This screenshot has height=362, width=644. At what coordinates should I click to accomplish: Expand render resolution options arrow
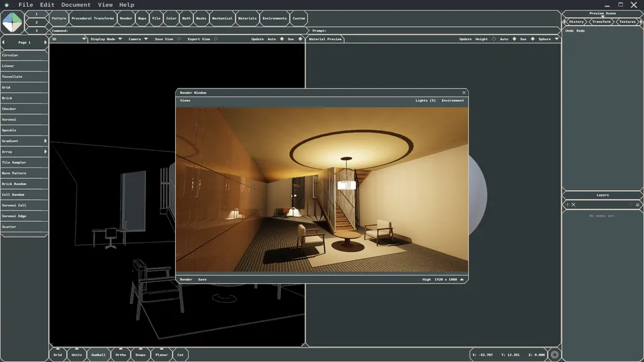tap(462, 280)
